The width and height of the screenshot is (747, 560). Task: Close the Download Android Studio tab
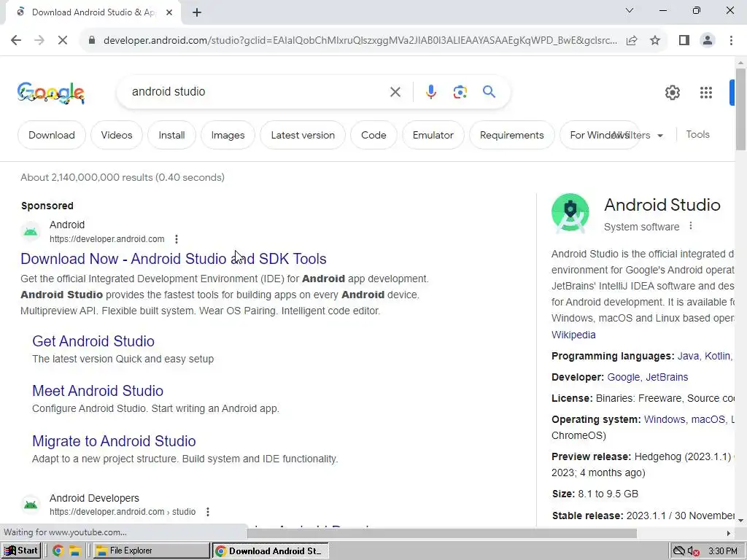click(x=169, y=12)
